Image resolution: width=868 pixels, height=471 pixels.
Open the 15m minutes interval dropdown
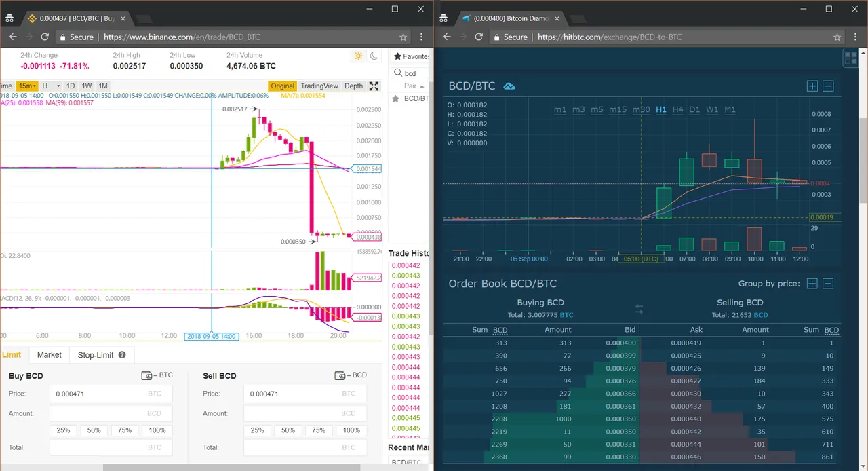point(27,86)
